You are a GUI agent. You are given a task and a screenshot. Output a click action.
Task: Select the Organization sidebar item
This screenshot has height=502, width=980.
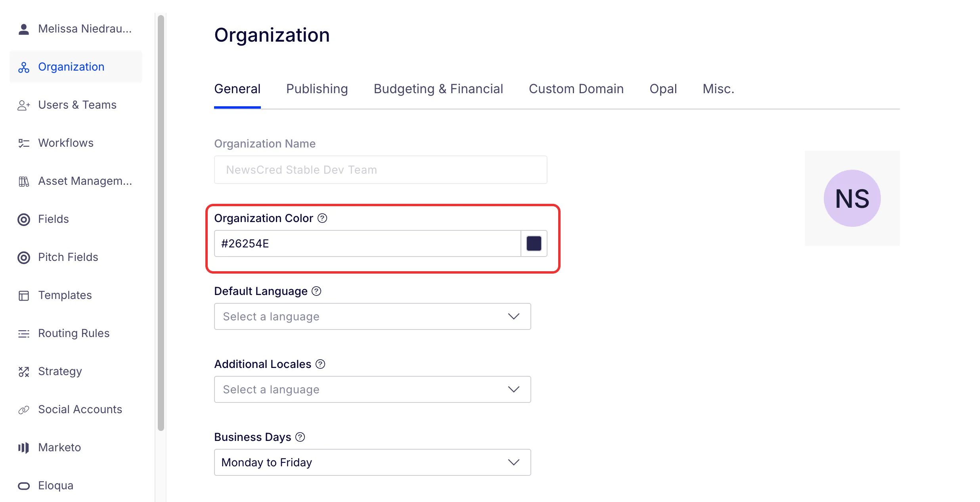coord(76,67)
